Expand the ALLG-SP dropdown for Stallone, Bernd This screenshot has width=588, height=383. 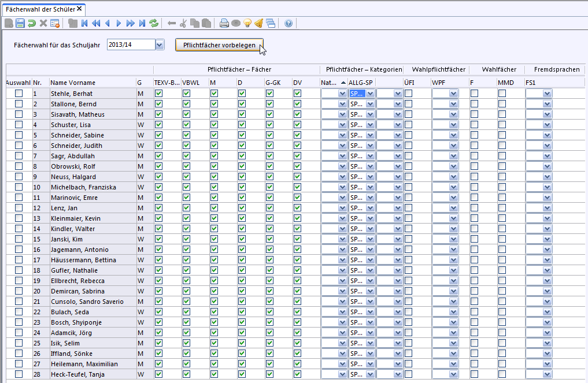click(370, 104)
